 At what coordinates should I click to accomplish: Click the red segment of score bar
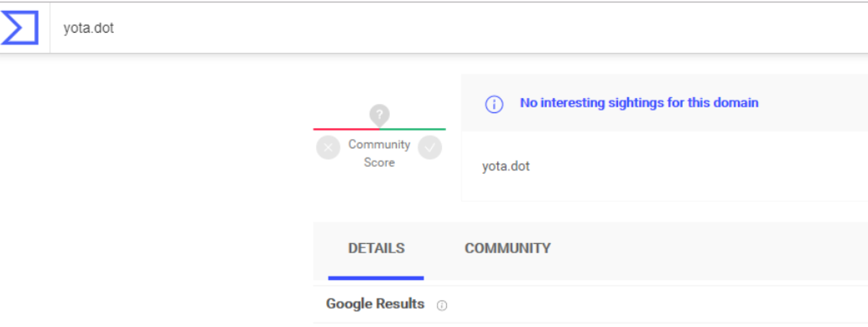point(346,129)
